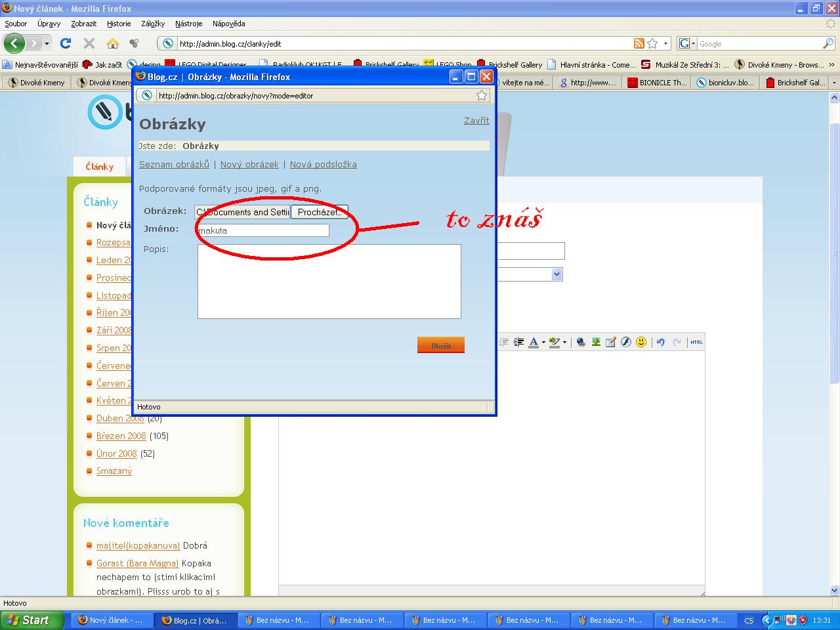Insert Flash with the Flash icon
This screenshot has height=630, width=840.
626,342
